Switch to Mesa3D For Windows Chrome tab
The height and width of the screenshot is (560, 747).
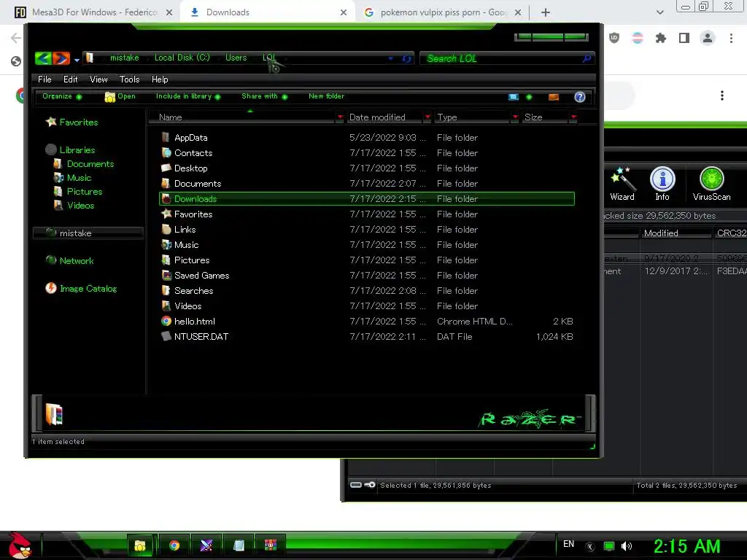click(94, 12)
